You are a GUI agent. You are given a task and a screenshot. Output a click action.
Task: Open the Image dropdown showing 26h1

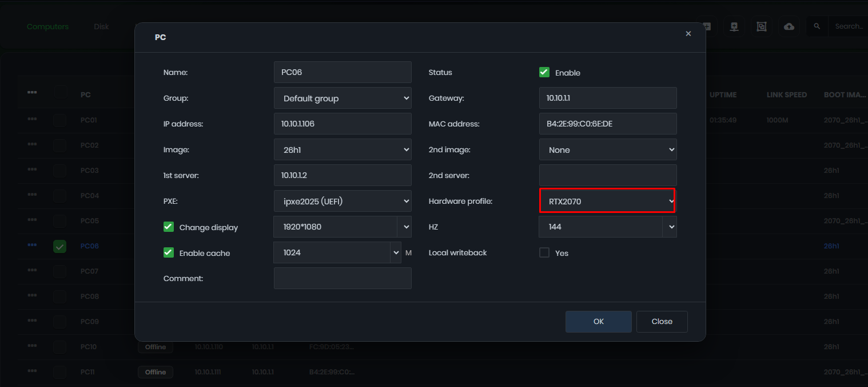pyautogui.click(x=343, y=149)
